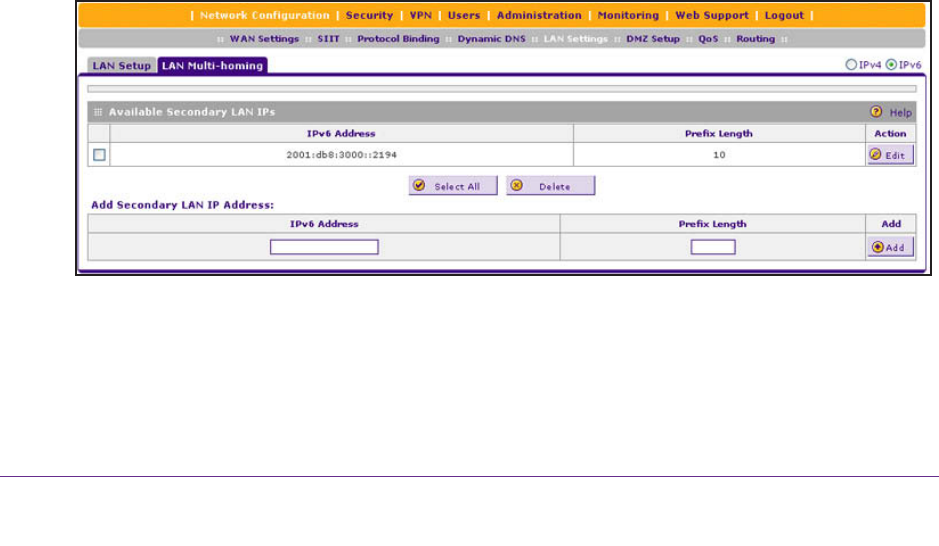Click the new Prefix Length input field

pos(713,247)
